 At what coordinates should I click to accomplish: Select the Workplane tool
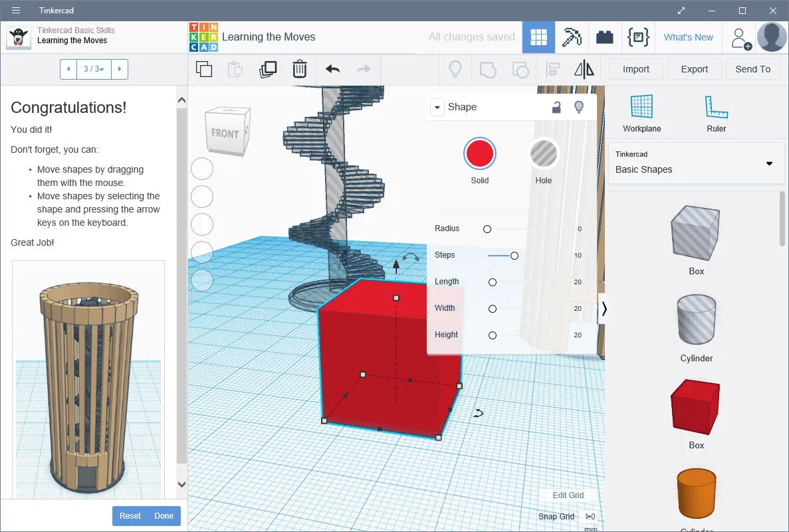tap(641, 114)
